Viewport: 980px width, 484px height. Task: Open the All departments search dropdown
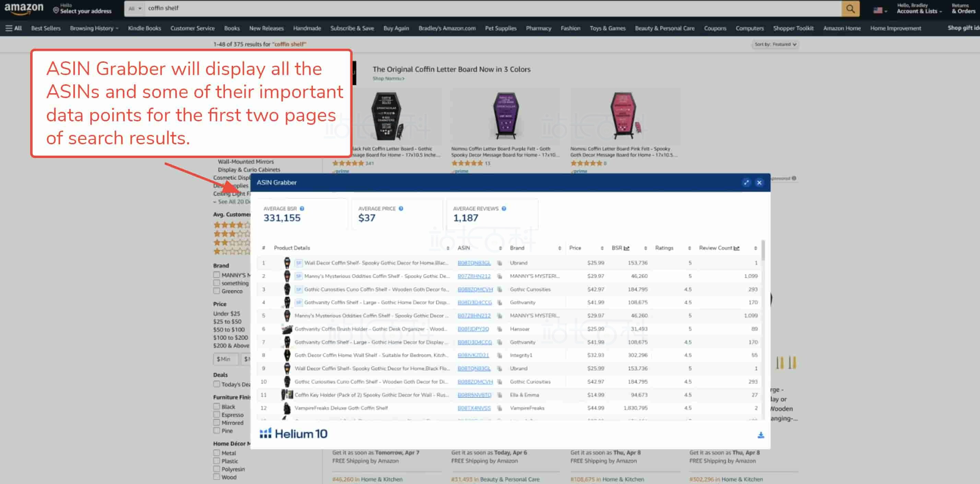pyautogui.click(x=134, y=8)
